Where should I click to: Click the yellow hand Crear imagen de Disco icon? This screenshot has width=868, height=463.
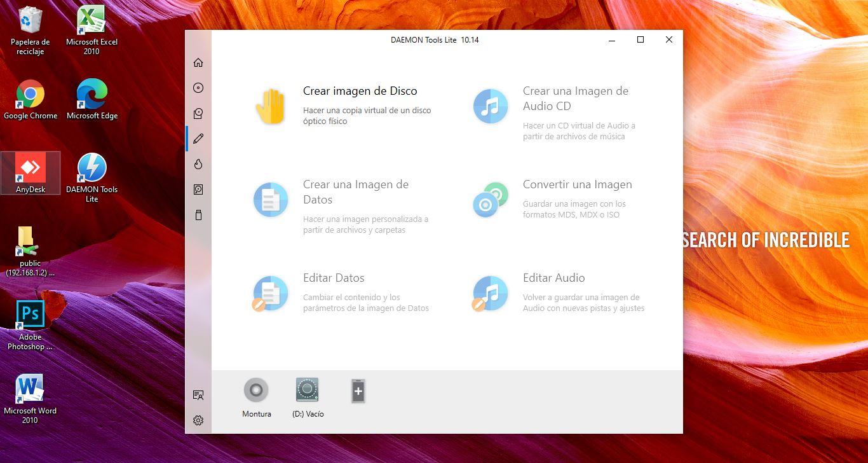(271, 106)
